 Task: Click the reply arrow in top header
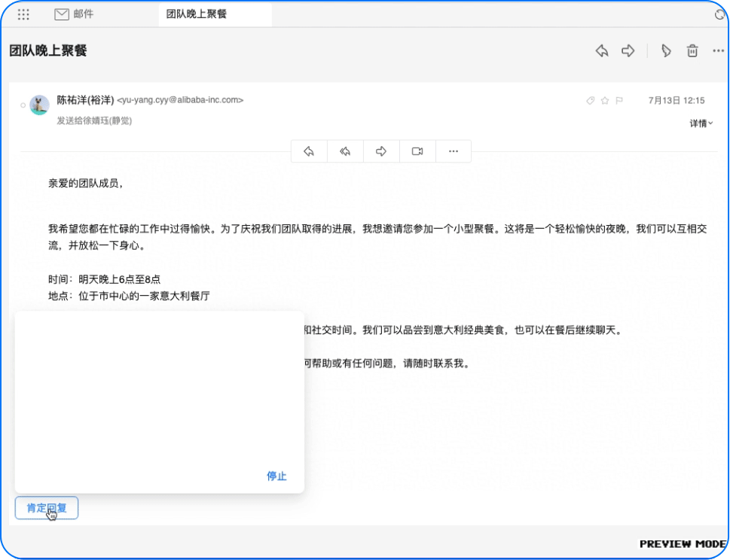[602, 50]
